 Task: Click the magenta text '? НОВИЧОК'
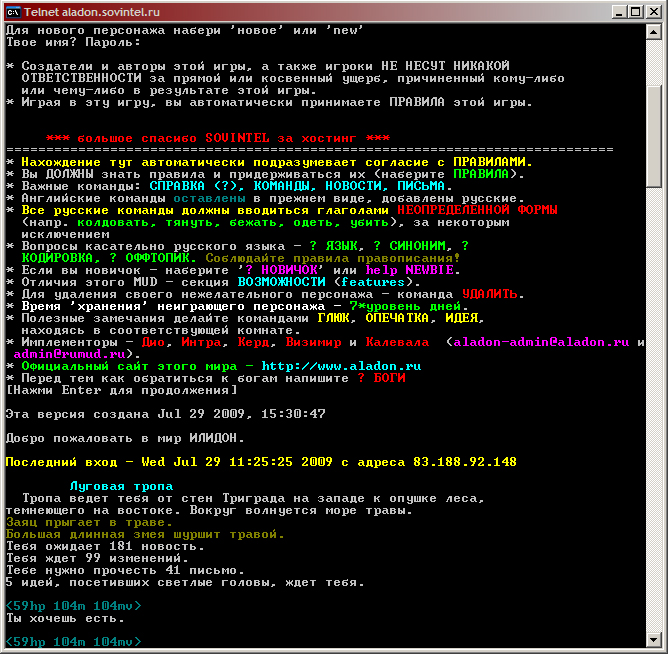coord(281,270)
